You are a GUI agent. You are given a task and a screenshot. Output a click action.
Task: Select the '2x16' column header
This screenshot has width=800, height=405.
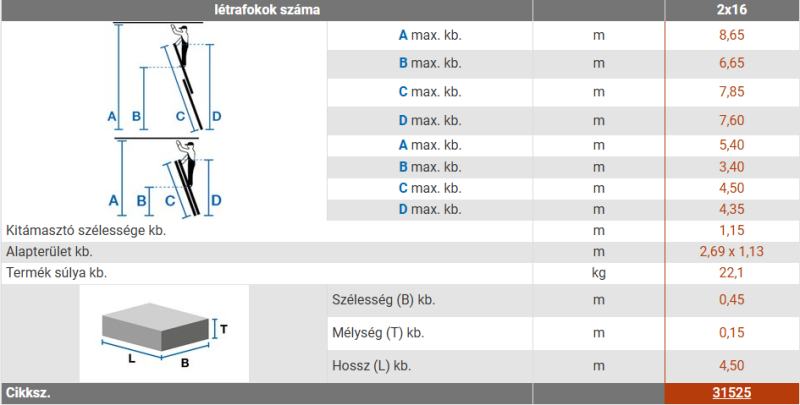(x=731, y=10)
